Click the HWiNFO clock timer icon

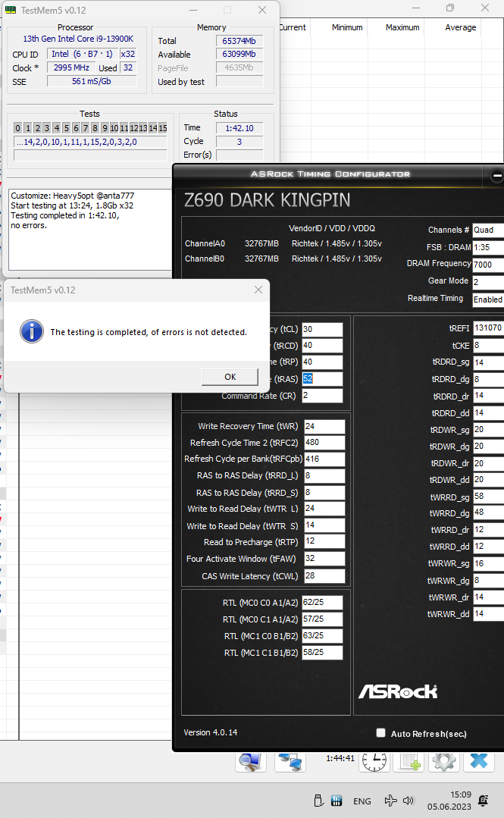[374, 762]
